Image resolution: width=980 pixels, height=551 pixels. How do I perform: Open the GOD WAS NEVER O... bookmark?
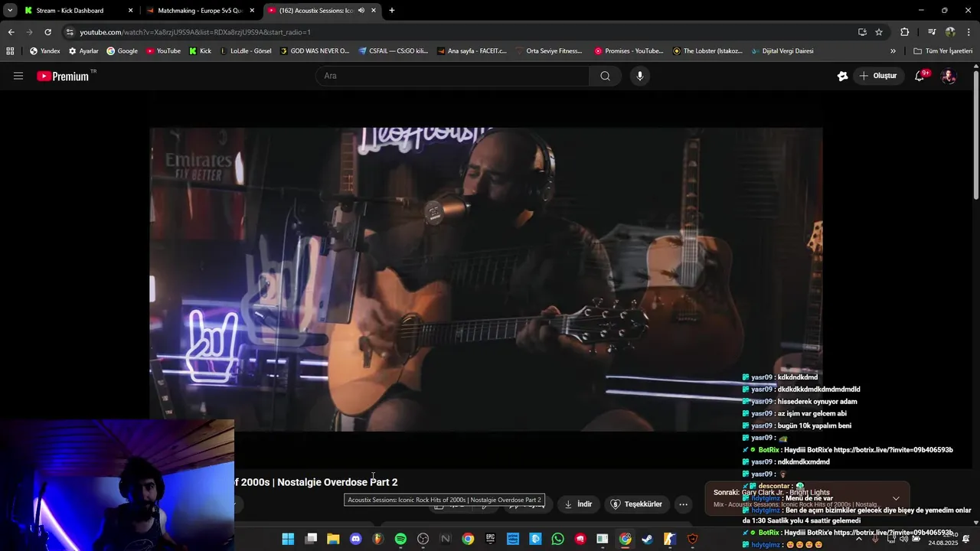click(315, 51)
